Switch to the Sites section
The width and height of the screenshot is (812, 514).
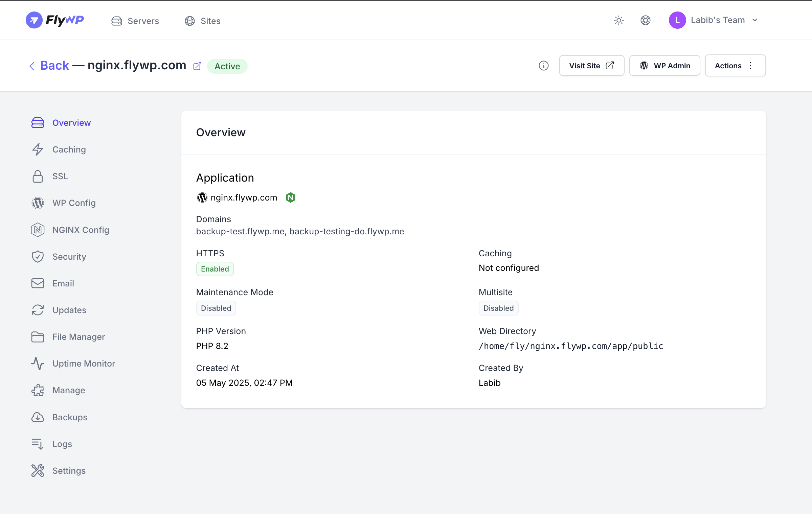(x=202, y=21)
